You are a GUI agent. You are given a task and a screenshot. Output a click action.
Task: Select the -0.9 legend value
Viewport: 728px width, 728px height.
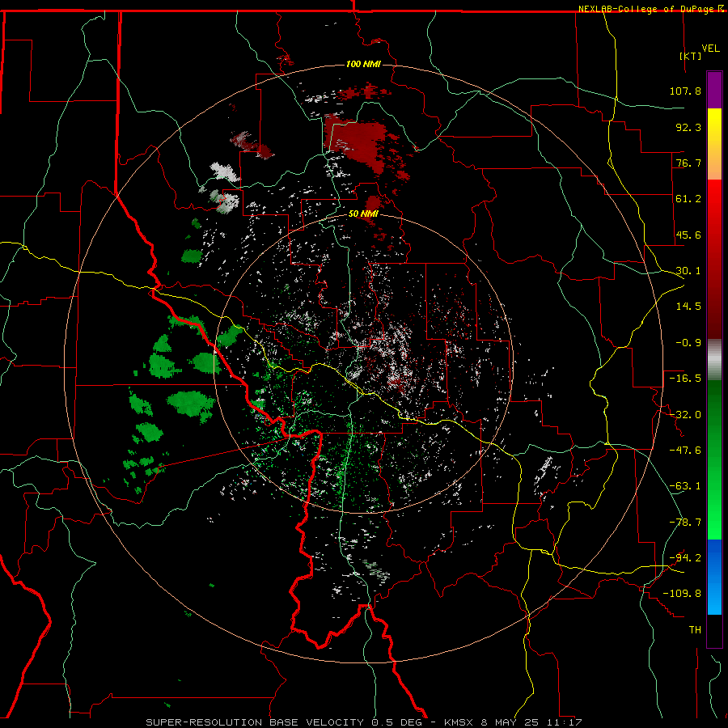point(688,343)
